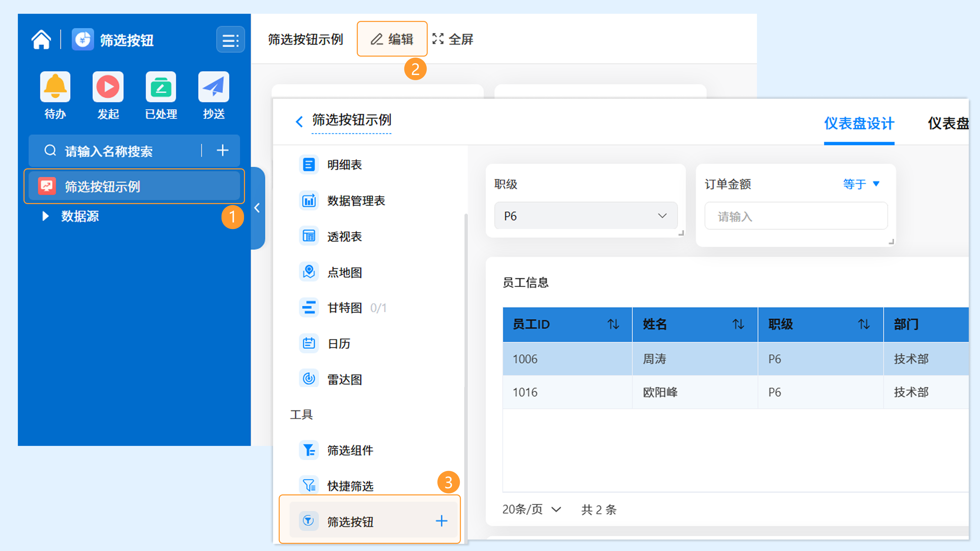Viewport: 980px width, 551px height.
Task: Open the 筛选按钮 app logo icon
Action: (82, 39)
